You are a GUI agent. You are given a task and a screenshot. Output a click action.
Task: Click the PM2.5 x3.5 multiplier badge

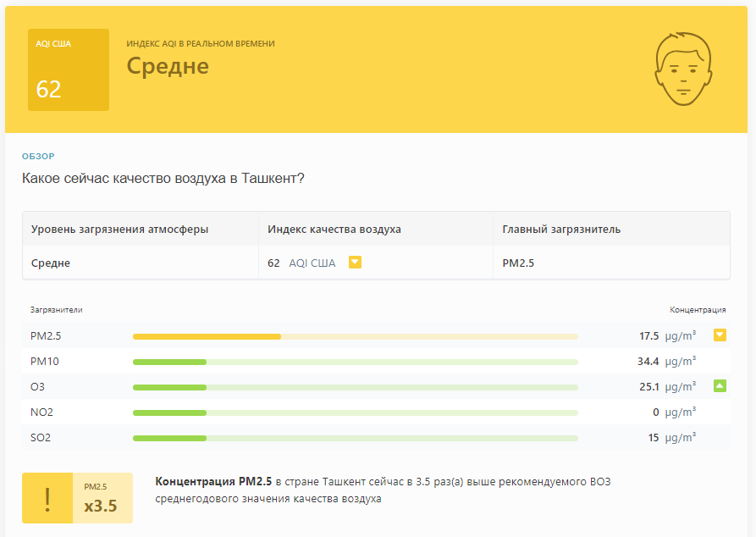click(102, 498)
